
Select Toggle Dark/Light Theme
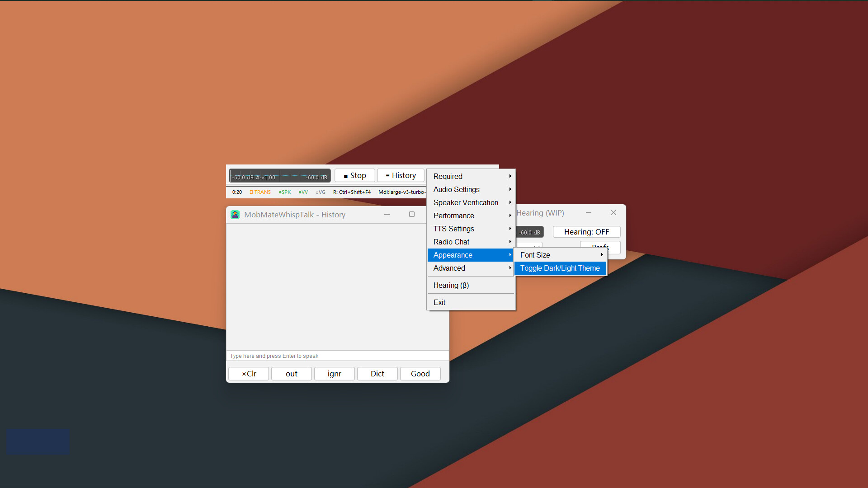pos(560,268)
